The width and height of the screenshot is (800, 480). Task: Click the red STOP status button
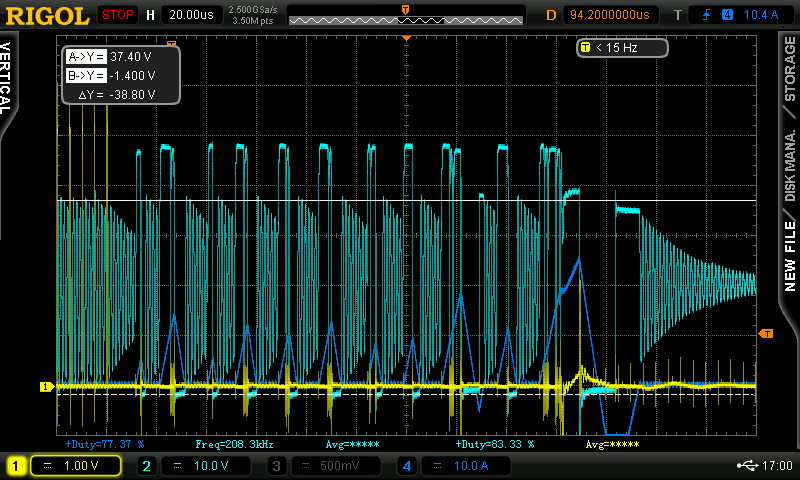(117, 15)
